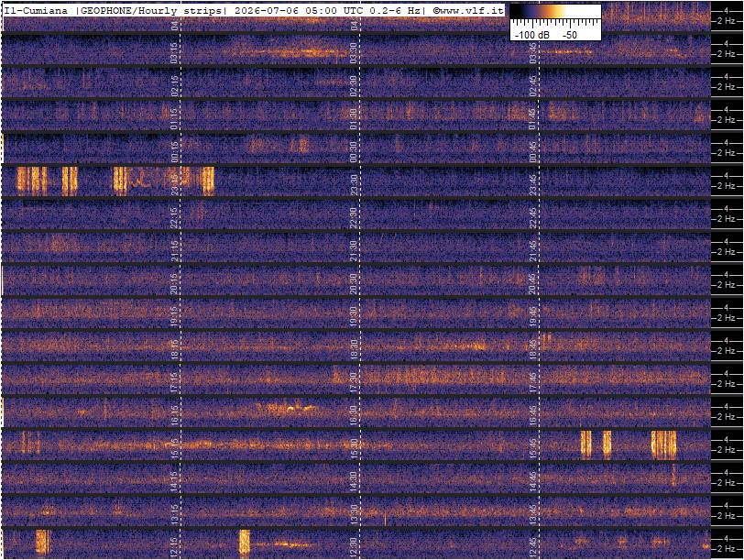The width and height of the screenshot is (744, 560).
Task: Select the 18:15 time marker
Action: point(174,350)
